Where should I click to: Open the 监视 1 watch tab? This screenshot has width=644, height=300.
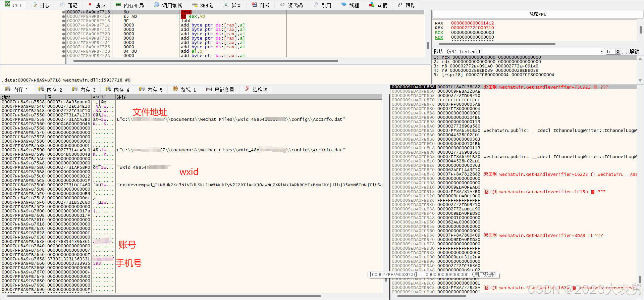184,89
